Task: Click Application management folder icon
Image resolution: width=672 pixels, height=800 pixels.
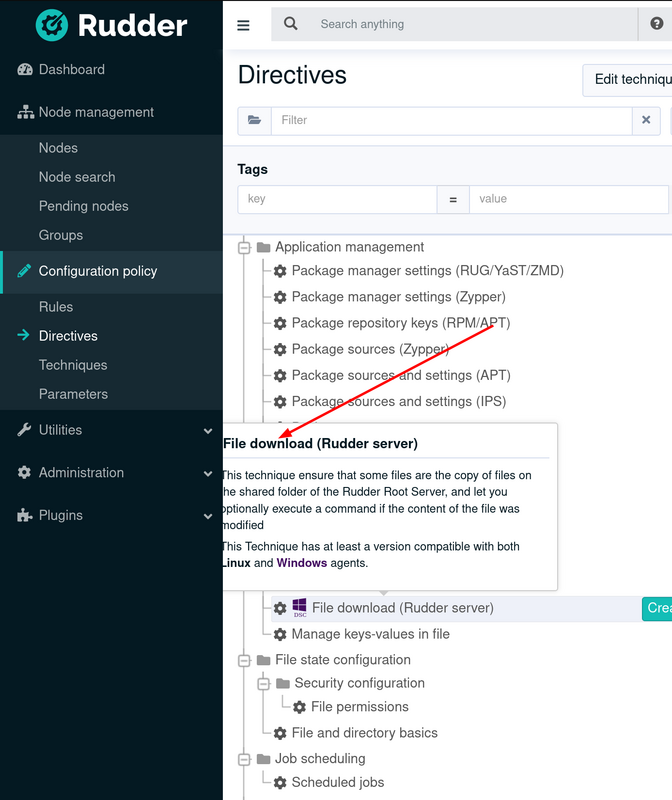Action: click(263, 247)
